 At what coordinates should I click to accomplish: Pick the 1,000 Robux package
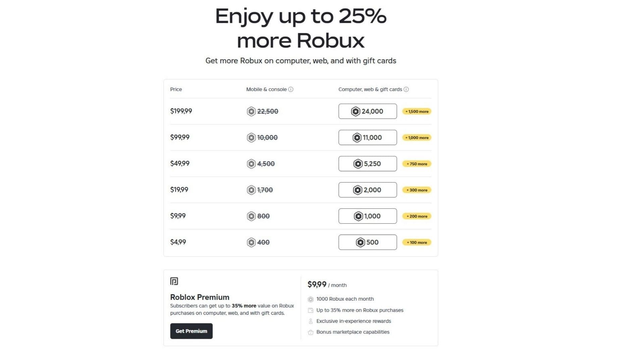(x=368, y=216)
